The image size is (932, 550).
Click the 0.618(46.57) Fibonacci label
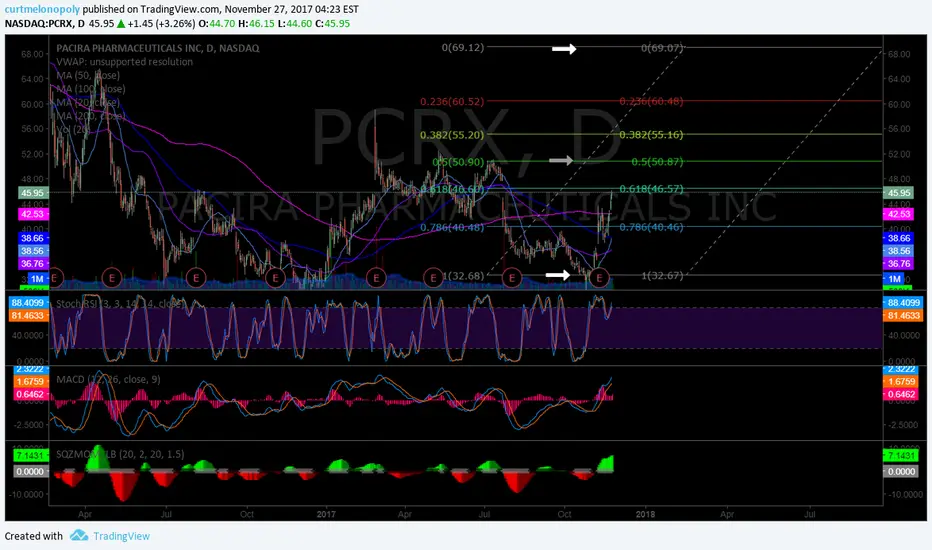[651, 189]
